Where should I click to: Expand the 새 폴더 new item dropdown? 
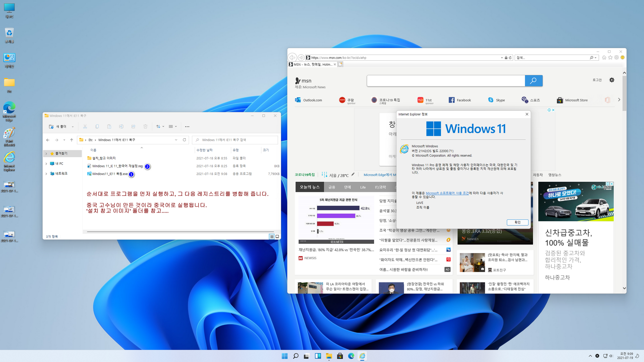(x=73, y=126)
